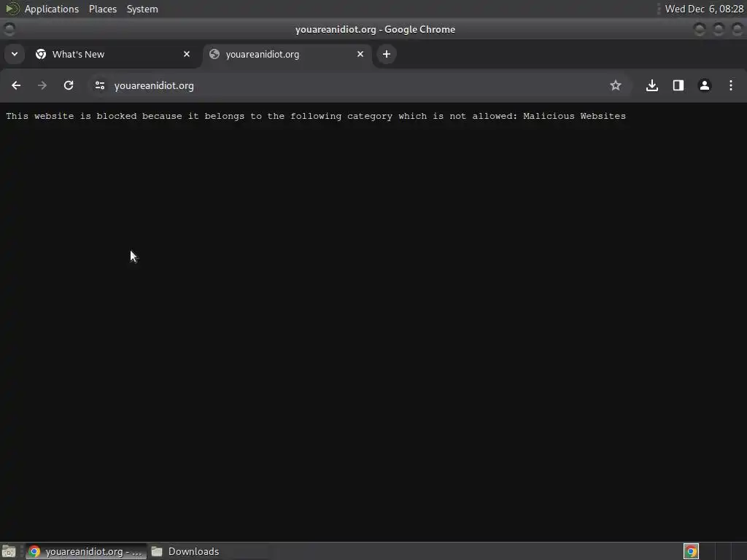Open a new tab with plus button
The width and height of the screenshot is (747, 560).
pyautogui.click(x=387, y=54)
